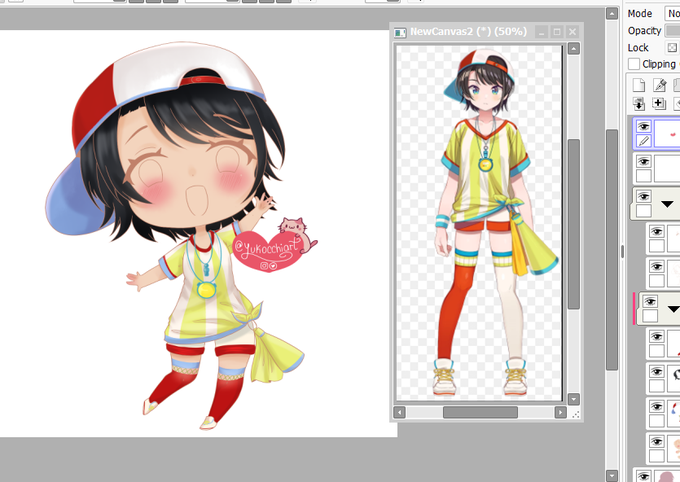Check the link box of the blank second layer
680x482 pixels.
point(644,175)
